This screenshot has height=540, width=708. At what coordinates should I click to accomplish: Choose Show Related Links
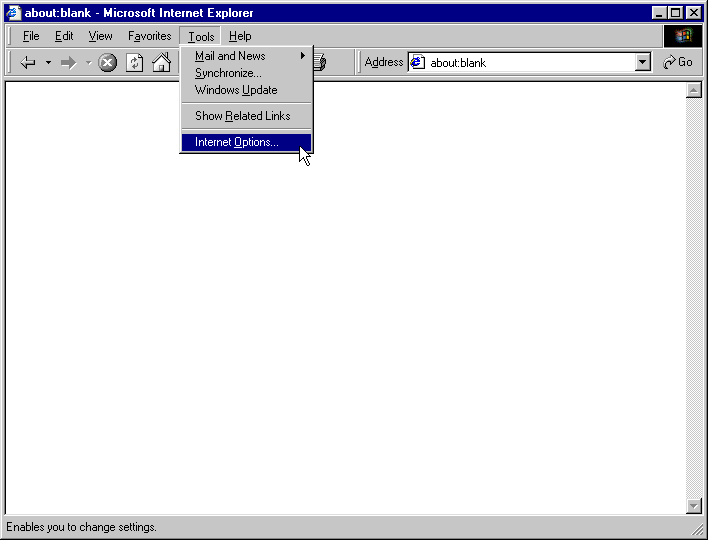click(x=247, y=116)
